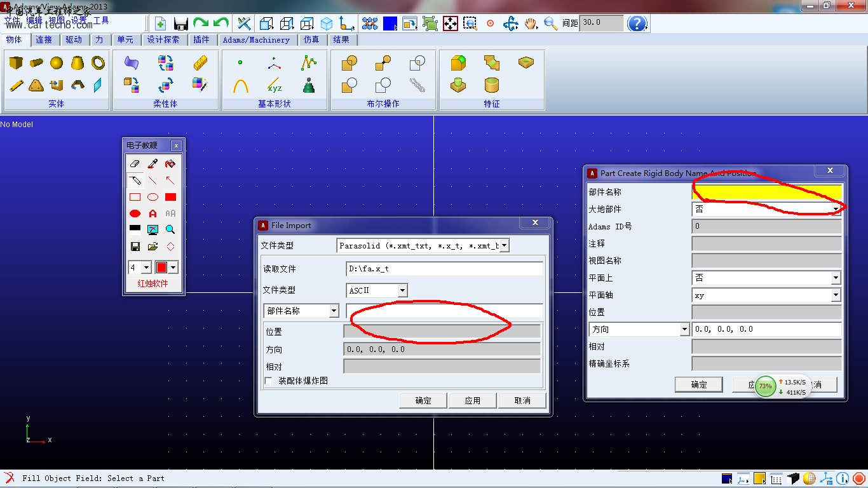Select the Extrusion solid tool
This screenshot has height=488, width=868.
[57, 85]
